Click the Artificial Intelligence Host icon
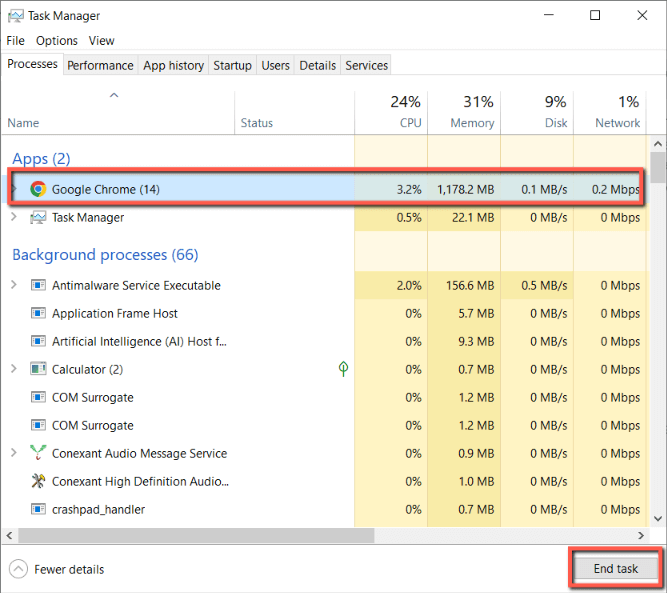The height and width of the screenshot is (593, 667). pos(38,342)
